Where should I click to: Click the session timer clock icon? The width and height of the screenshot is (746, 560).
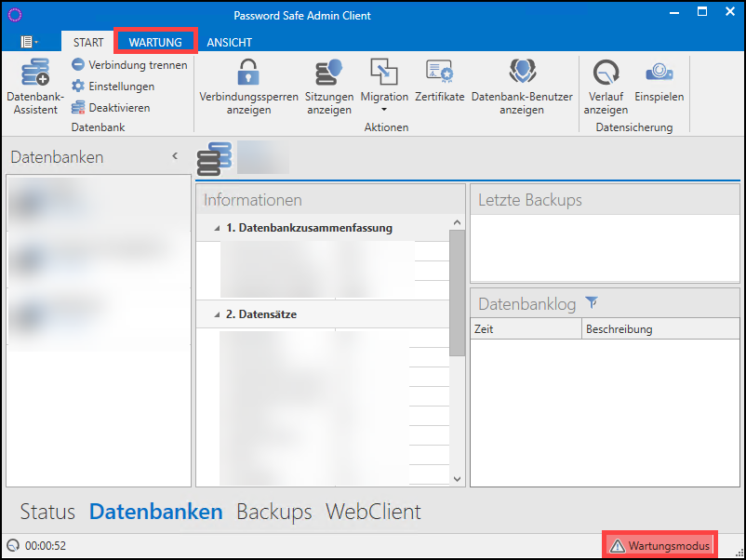coord(13,545)
